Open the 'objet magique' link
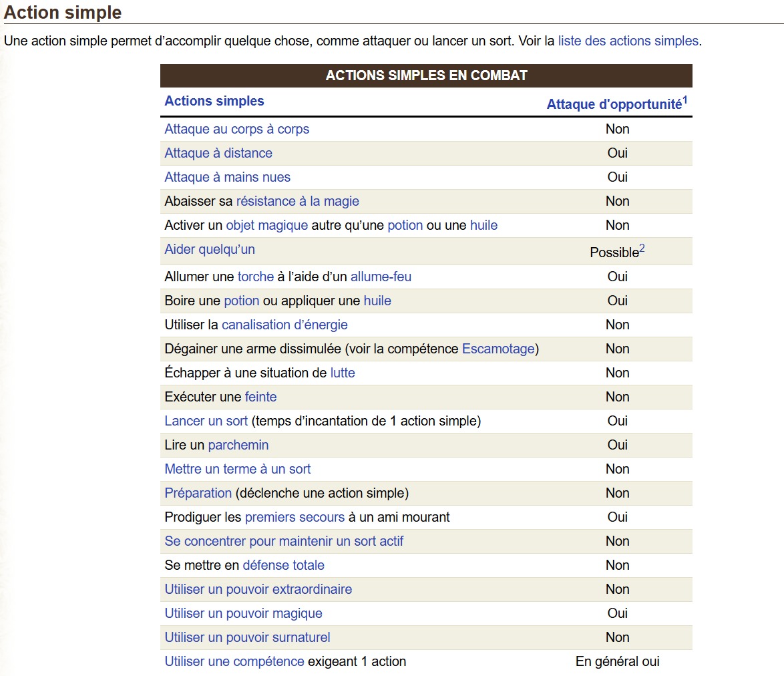 point(266,225)
